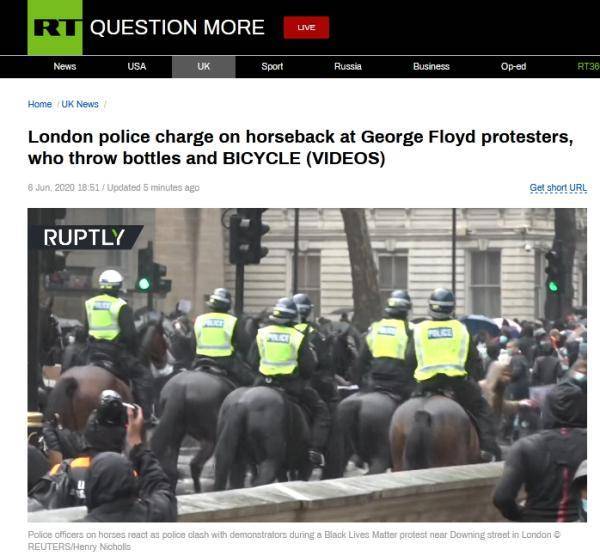The width and height of the screenshot is (600, 556).
Task: Click the green RT logo
Action: click(55, 28)
